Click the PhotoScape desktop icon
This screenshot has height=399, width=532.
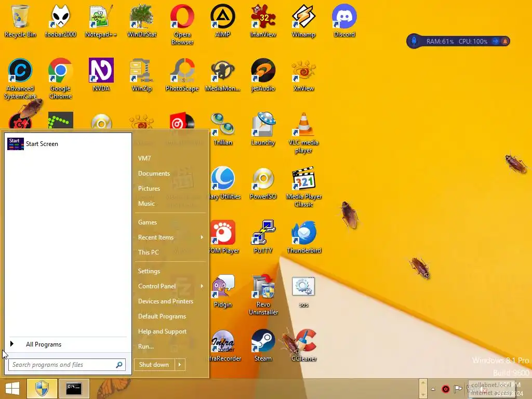pyautogui.click(x=182, y=75)
